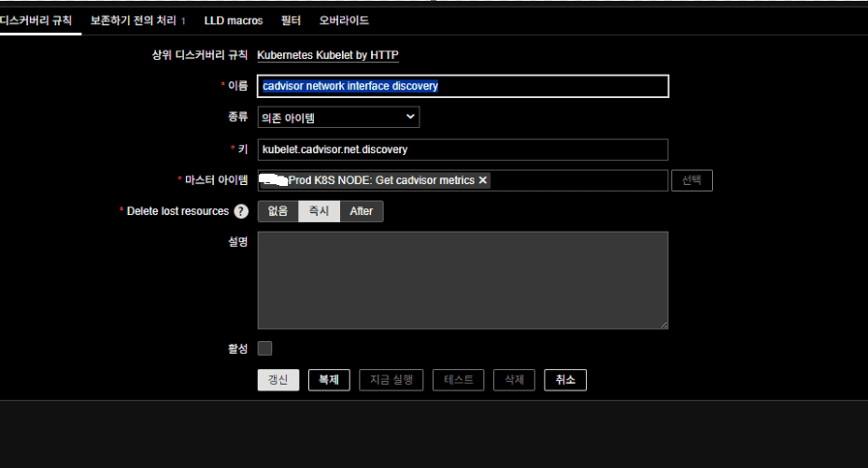Switch to the 보존하기 전의 처리 tab

tap(136, 20)
